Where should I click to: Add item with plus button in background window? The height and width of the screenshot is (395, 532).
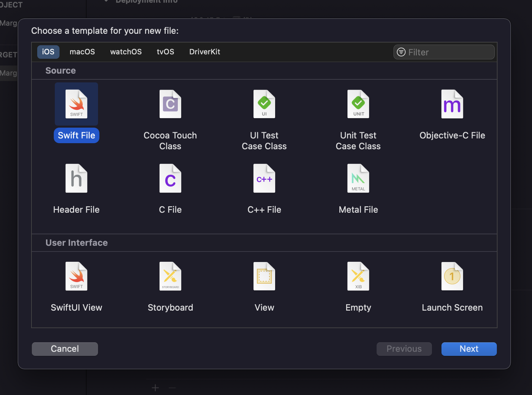point(155,388)
